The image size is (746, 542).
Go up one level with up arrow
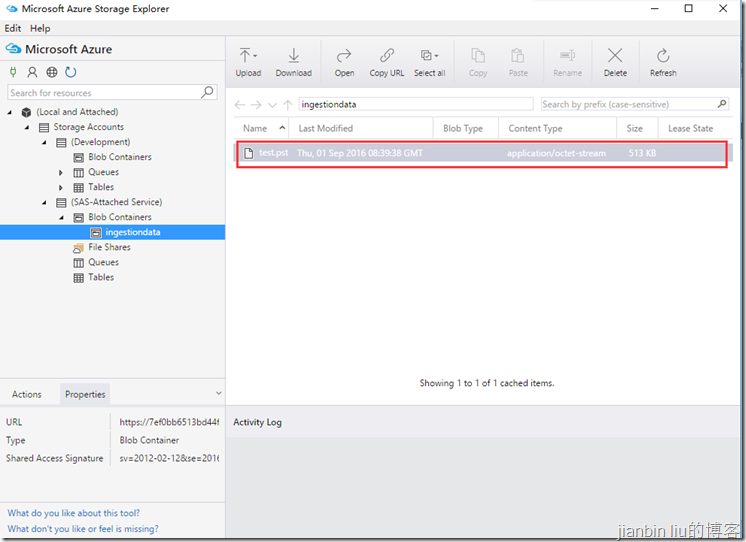(287, 105)
